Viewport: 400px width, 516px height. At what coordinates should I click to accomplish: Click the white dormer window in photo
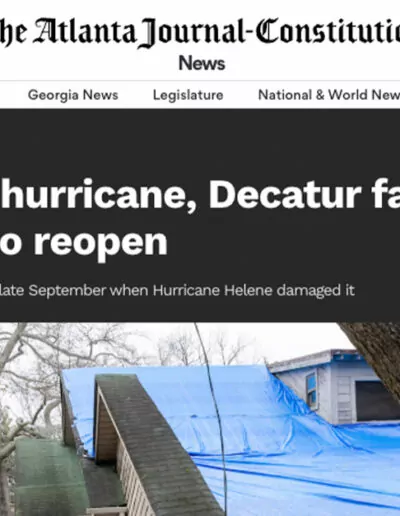(312, 388)
